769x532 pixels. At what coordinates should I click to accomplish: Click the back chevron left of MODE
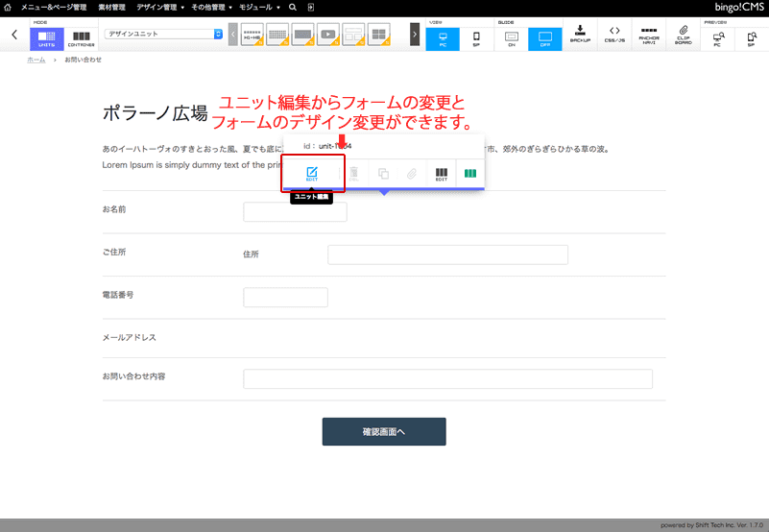click(x=14, y=35)
